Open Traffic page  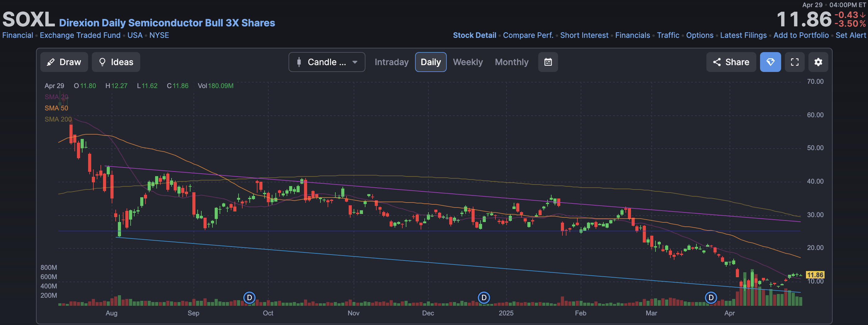668,35
